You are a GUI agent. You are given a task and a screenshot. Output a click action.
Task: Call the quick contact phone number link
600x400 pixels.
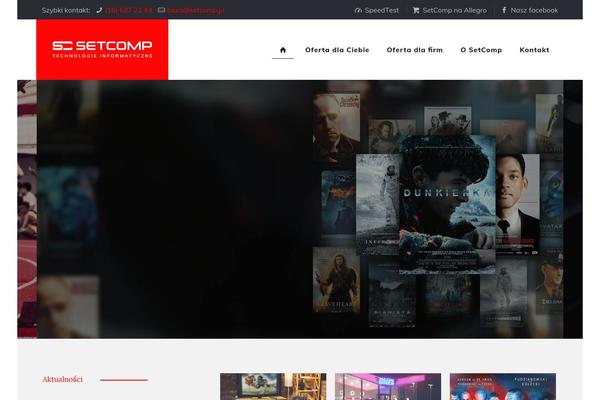click(x=129, y=10)
